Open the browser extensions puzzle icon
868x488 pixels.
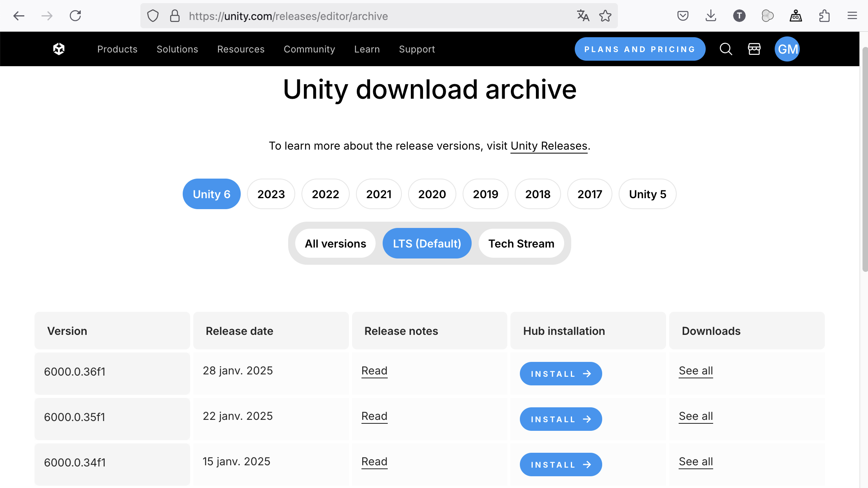(824, 16)
